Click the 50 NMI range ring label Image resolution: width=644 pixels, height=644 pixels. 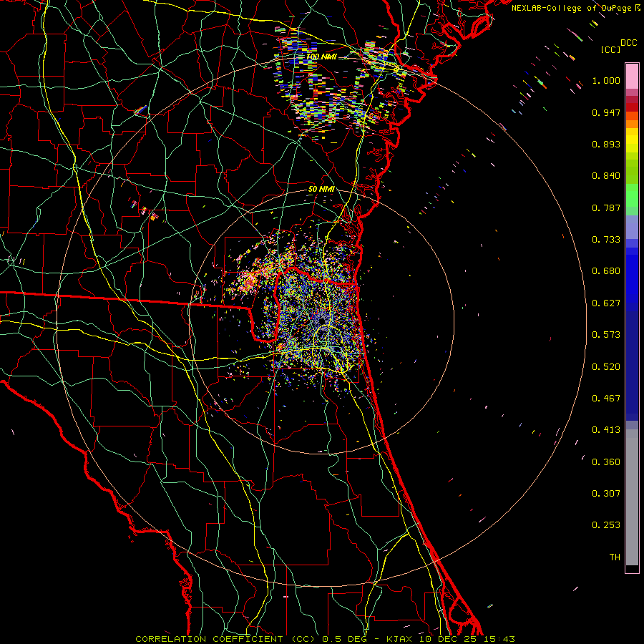(x=321, y=190)
